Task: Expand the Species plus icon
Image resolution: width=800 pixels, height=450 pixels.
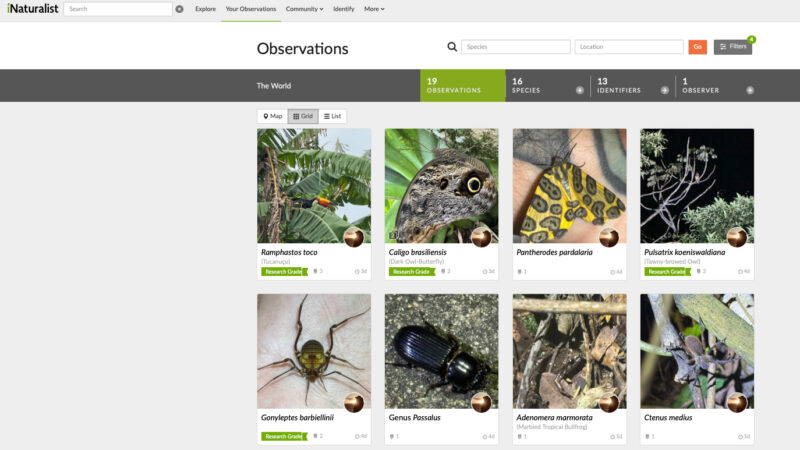Action: coord(580,90)
